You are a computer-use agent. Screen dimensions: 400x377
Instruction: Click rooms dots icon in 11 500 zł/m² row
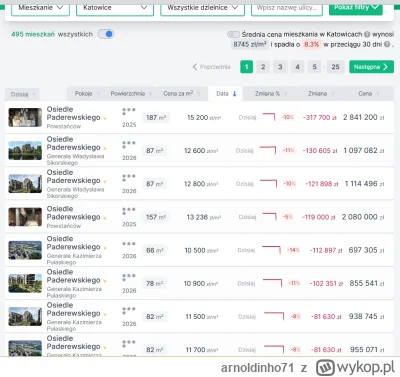[128, 310]
